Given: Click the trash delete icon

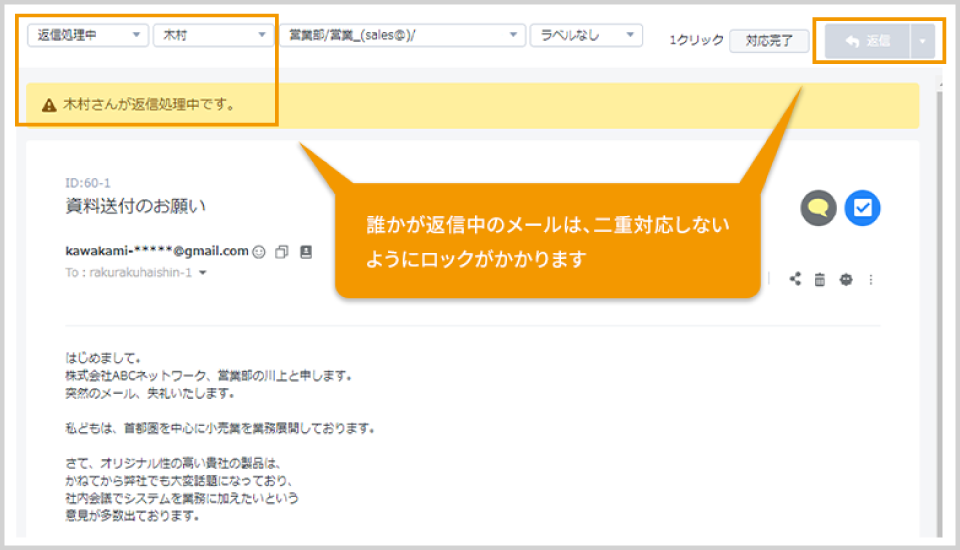Looking at the screenshot, I should [820, 279].
